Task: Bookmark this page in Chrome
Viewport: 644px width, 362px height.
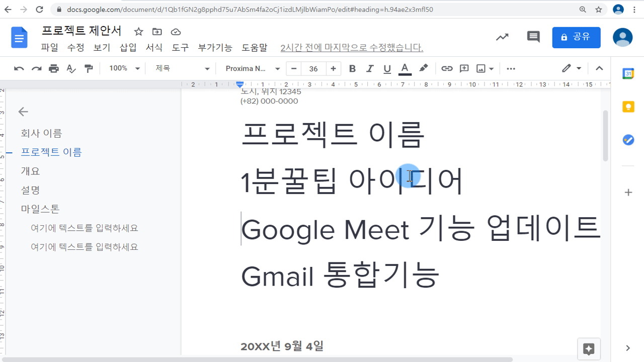Action: click(x=598, y=10)
